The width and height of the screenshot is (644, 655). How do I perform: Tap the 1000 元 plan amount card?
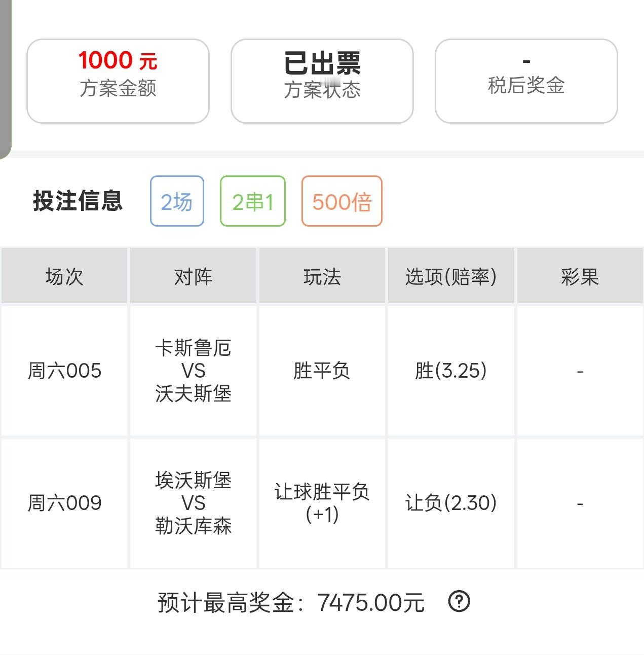coord(118,81)
